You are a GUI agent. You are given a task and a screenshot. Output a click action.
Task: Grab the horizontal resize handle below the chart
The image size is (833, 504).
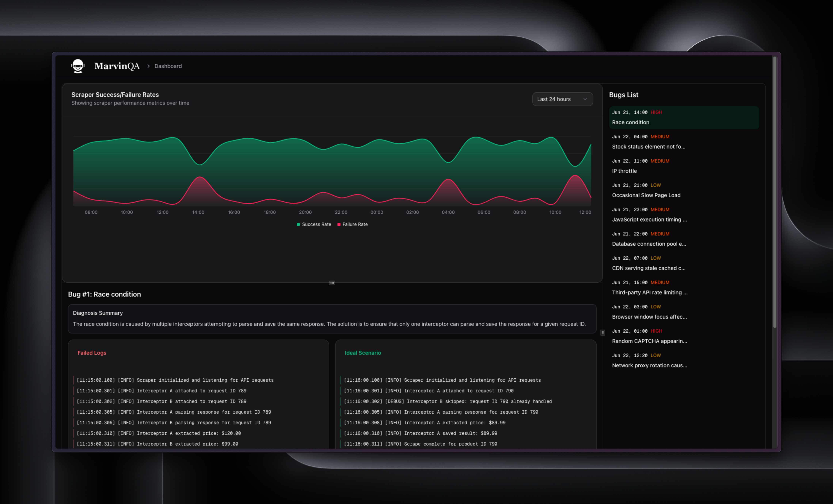[x=332, y=283]
